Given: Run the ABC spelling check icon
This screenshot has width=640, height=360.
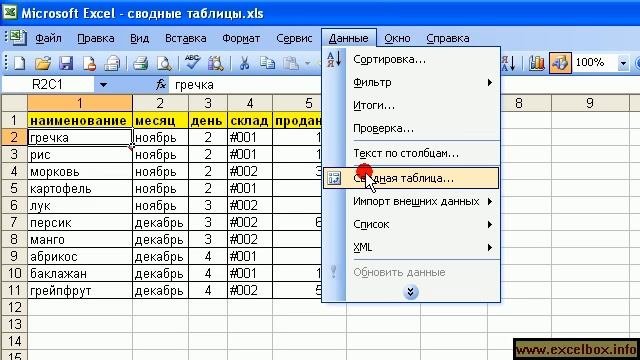Looking at the screenshot, I should pos(192,62).
